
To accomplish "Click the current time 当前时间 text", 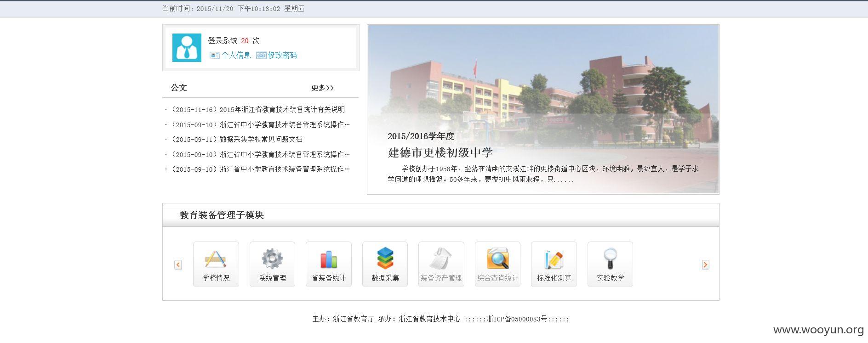I will (x=233, y=9).
